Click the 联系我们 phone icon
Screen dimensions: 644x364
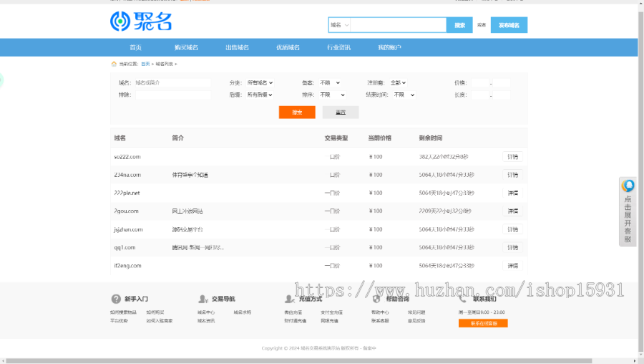click(463, 299)
